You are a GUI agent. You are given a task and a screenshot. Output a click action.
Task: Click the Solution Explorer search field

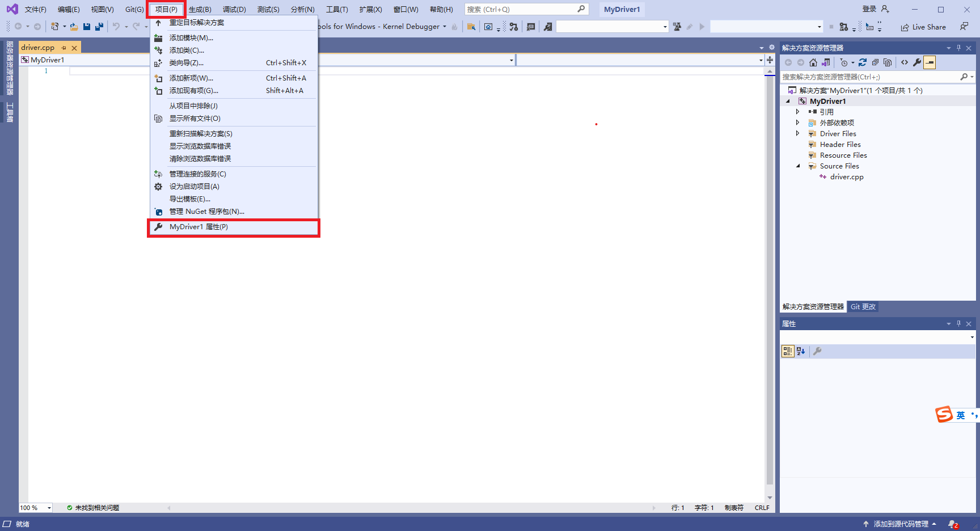pyautogui.click(x=877, y=77)
